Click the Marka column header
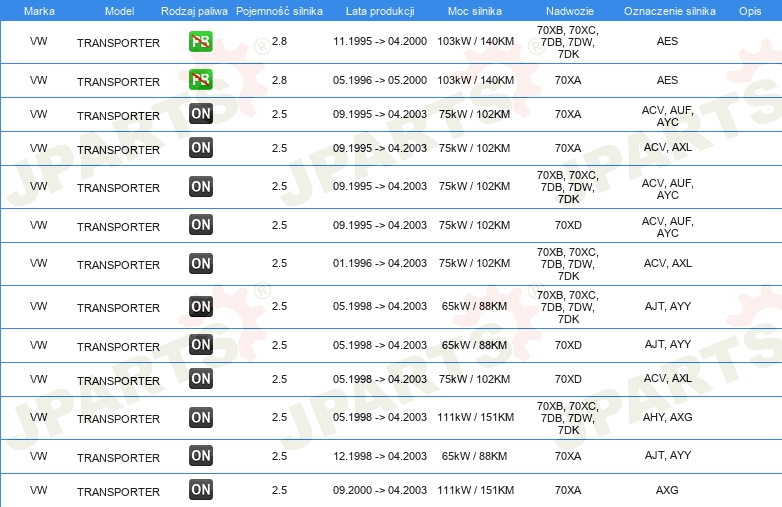 pyautogui.click(x=39, y=11)
